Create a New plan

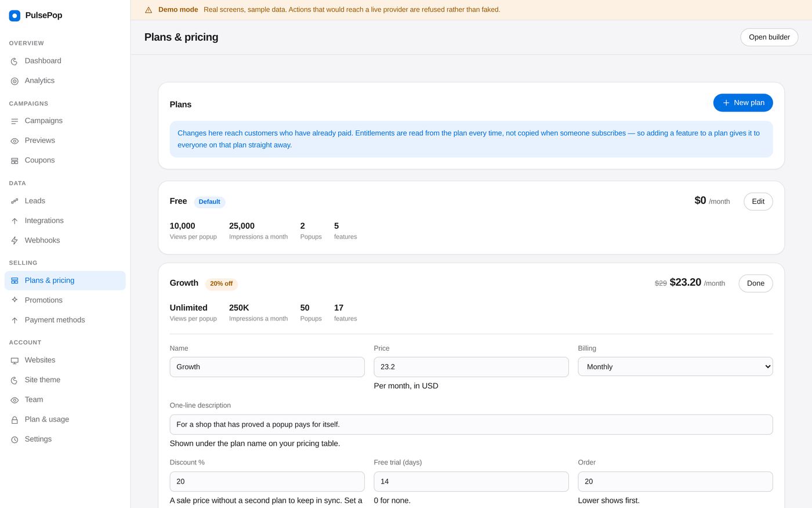tap(743, 103)
